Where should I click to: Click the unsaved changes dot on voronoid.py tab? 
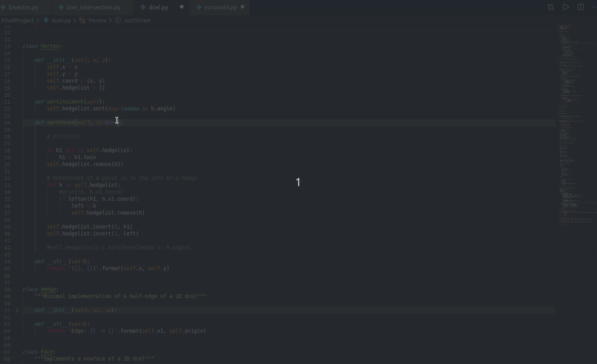tap(243, 7)
